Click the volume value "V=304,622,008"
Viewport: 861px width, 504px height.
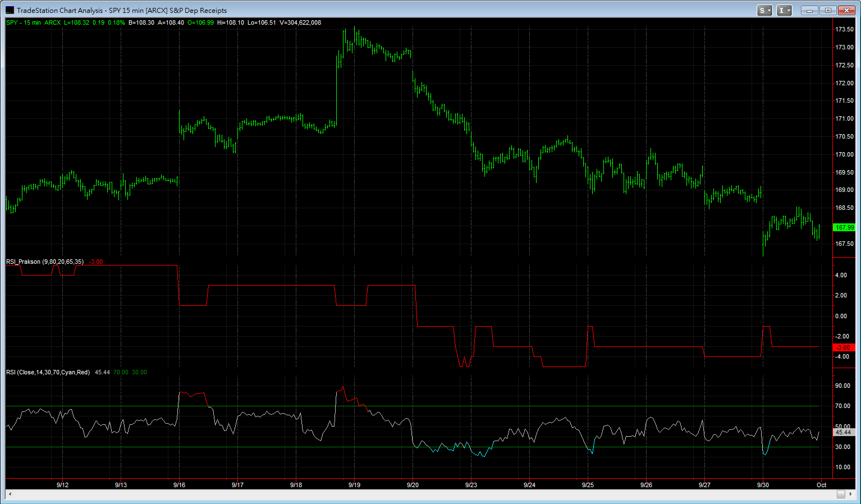click(300, 23)
